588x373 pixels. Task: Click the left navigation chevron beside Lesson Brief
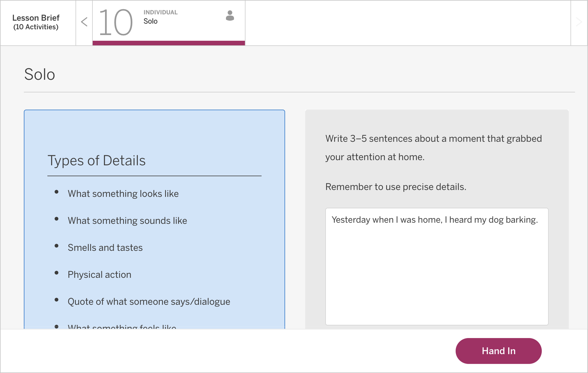click(84, 22)
